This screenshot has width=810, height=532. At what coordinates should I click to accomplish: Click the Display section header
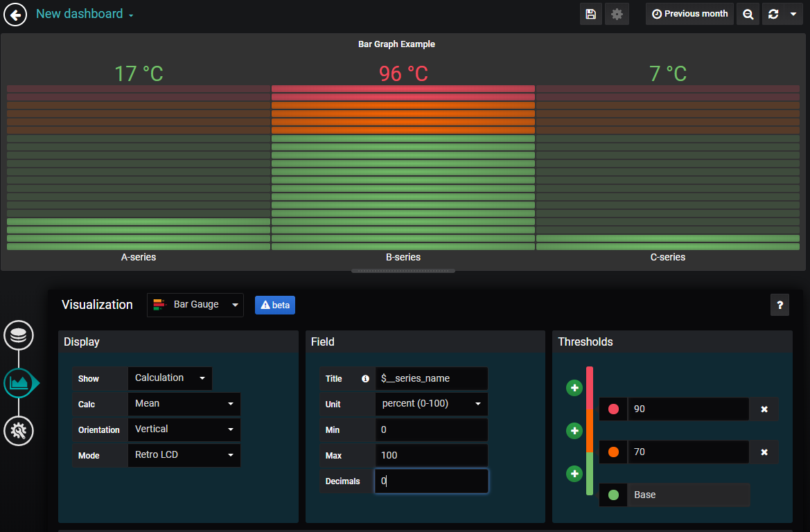pos(178,342)
